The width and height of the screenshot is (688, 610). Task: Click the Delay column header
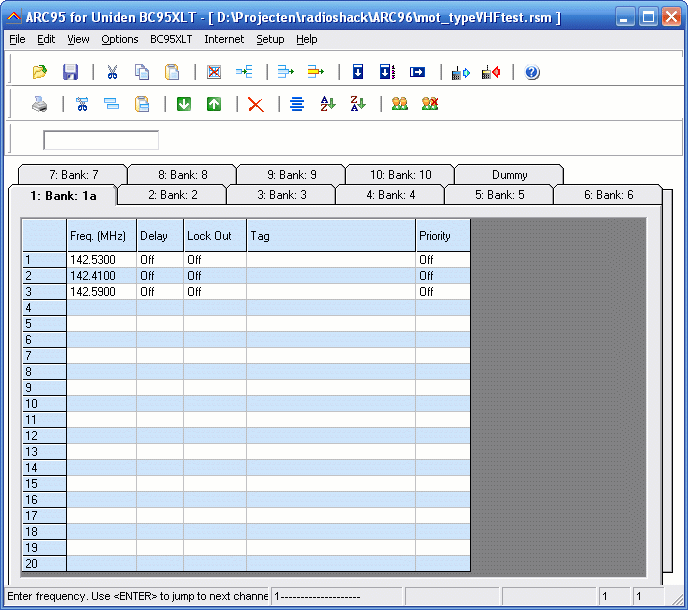[160, 236]
